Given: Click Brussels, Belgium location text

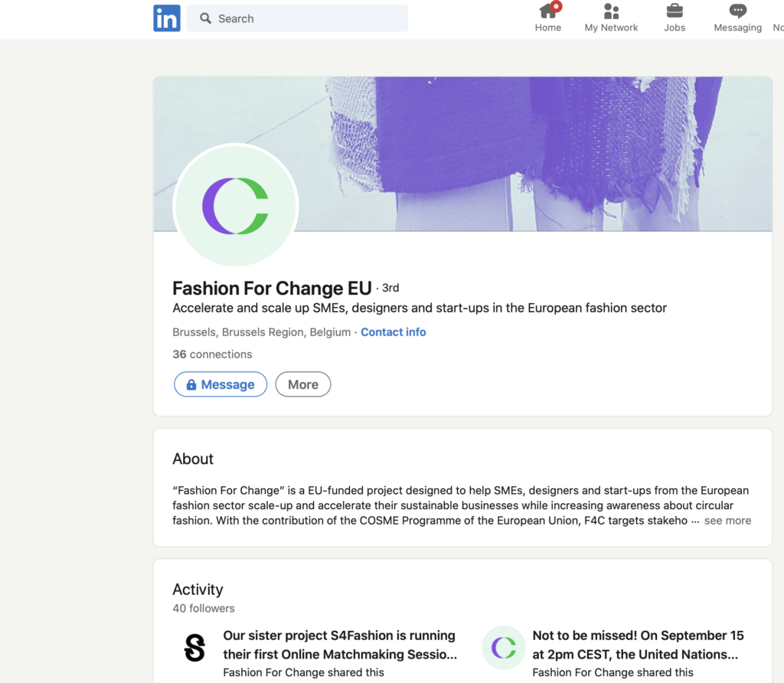Looking at the screenshot, I should [262, 332].
